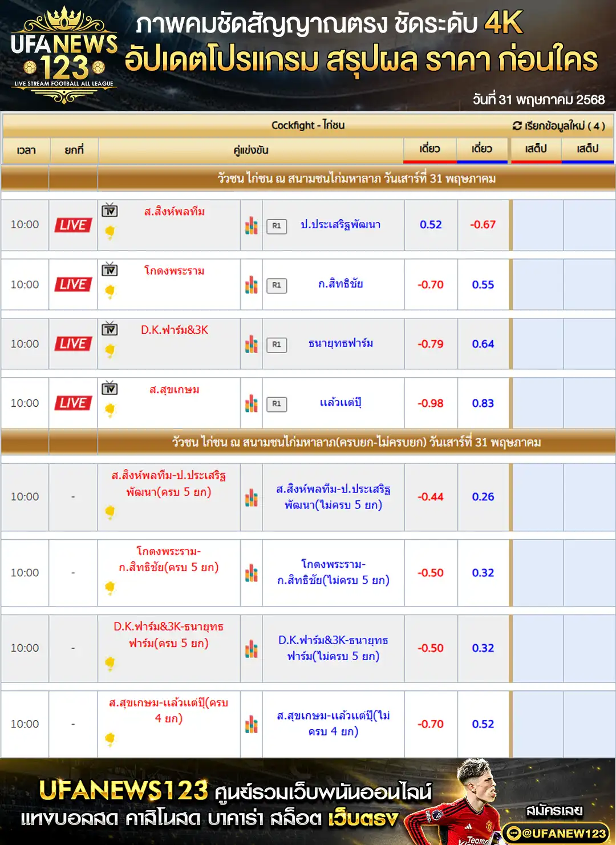Select odds 0.26 in ส.สิงห์พลทีม ไม่ครบ 5 ยก row
Viewport: 616px width, 845px height.
(483, 497)
